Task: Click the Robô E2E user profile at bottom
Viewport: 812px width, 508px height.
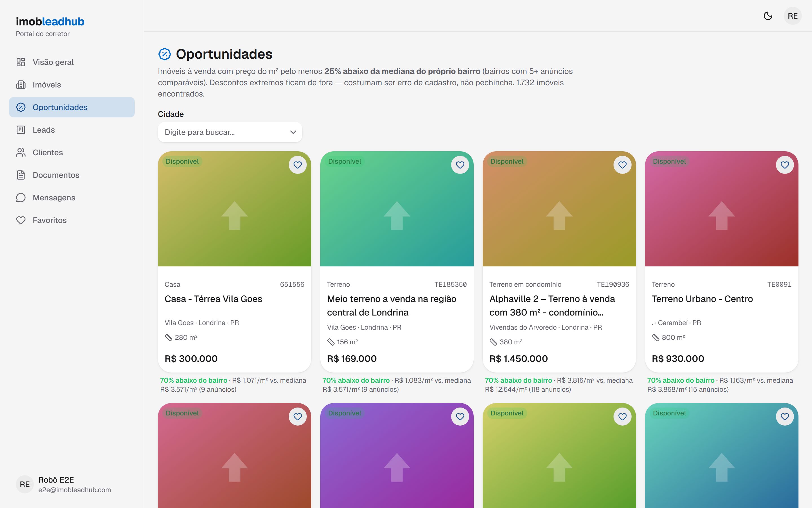Action: (x=72, y=485)
